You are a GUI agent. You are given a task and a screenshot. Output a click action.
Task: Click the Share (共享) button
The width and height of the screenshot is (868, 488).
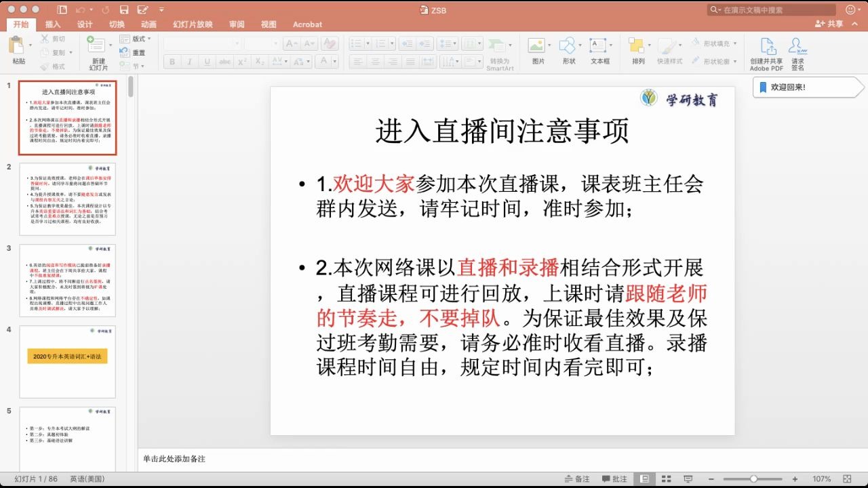[x=829, y=24]
